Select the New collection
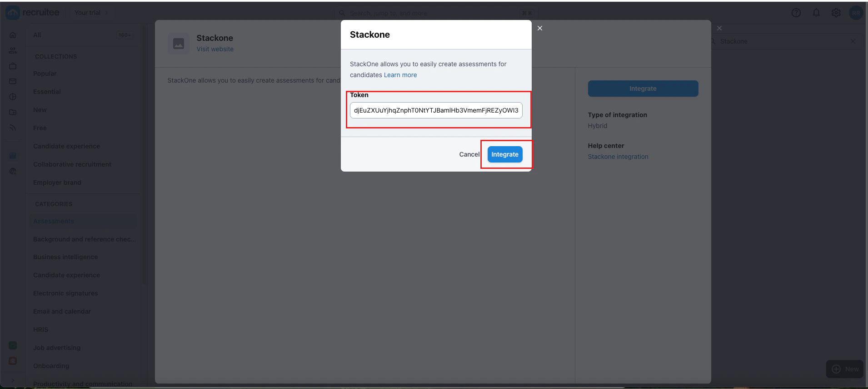The width and height of the screenshot is (868, 389). [x=40, y=110]
